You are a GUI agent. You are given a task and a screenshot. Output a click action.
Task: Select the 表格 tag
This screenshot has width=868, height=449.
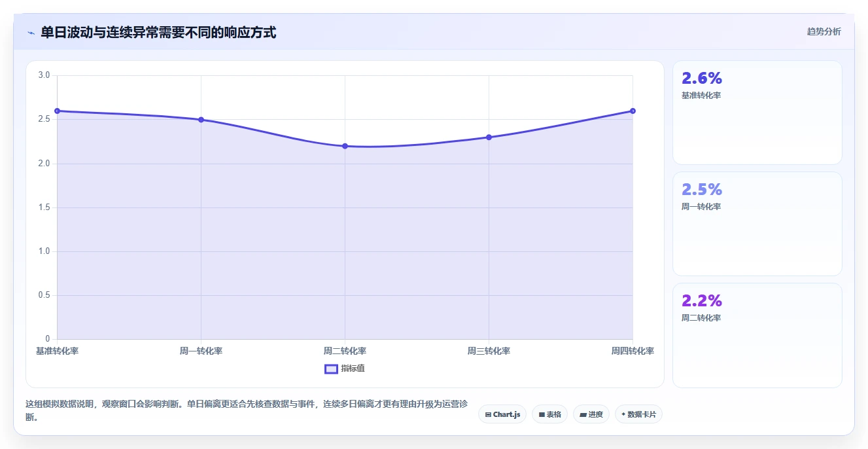click(x=549, y=414)
